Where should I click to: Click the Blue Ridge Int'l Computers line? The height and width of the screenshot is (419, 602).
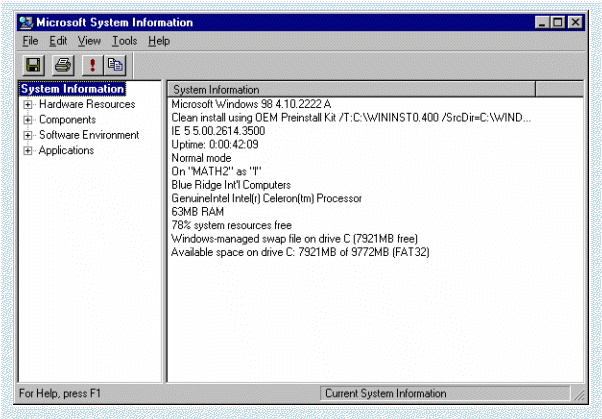tap(231, 185)
